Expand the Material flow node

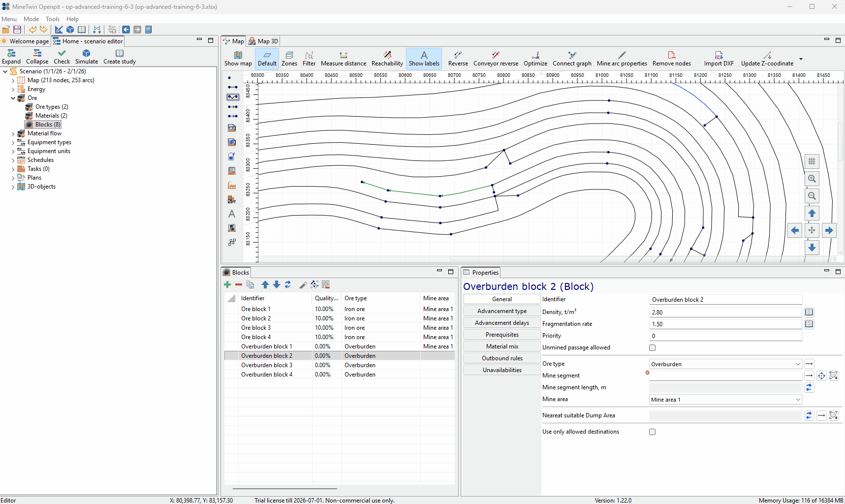point(13,133)
